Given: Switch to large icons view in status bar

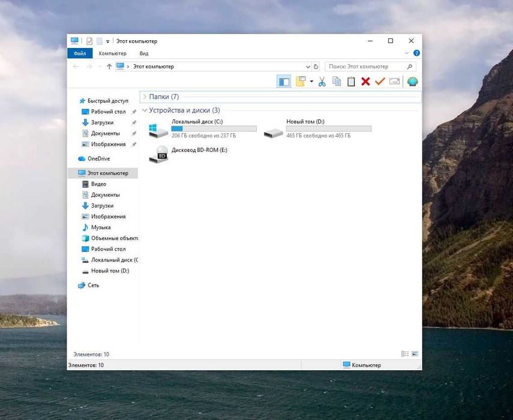Looking at the screenshot, I should 415,353.
